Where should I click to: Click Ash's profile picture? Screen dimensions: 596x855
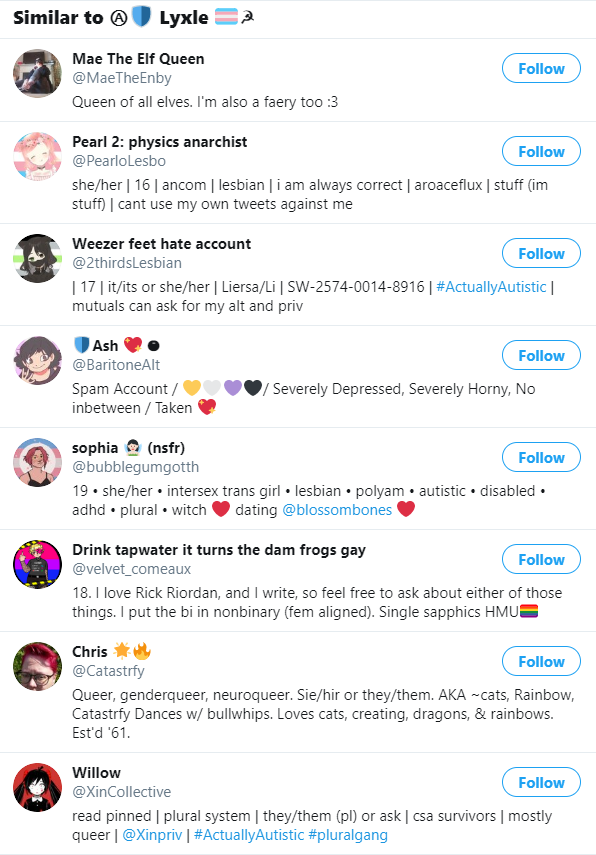38,360
